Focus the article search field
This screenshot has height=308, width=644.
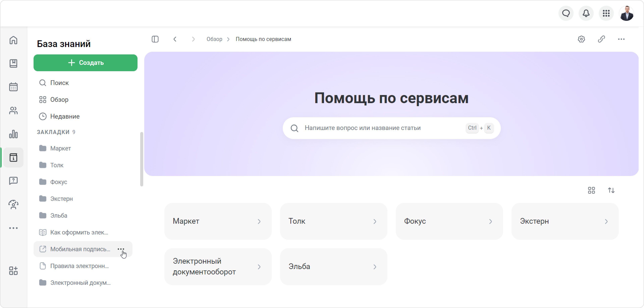[391, 128]
